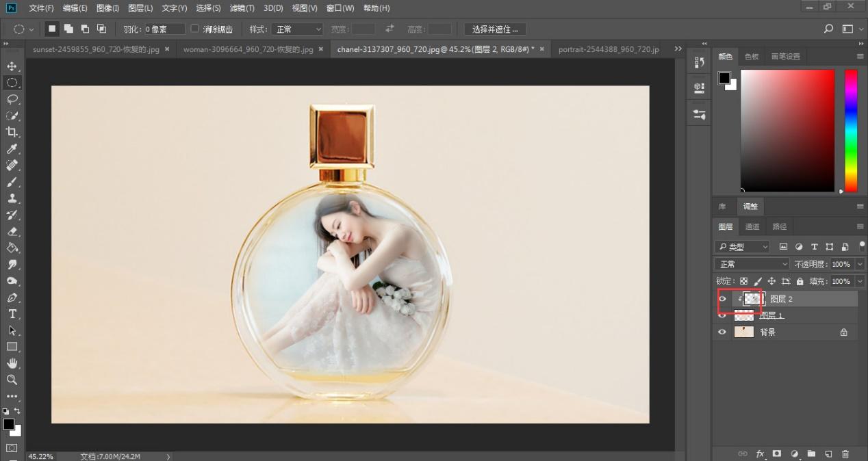This screenshot has height=461, width=868.
Task: Open the tool preset picker arrow
Action: click(31, 29)
